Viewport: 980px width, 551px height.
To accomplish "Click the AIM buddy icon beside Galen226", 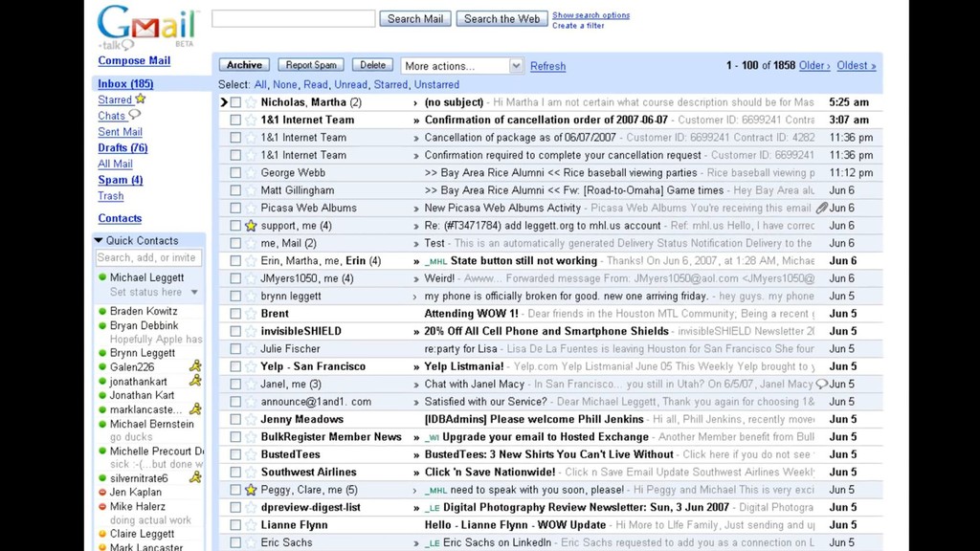I will 195,366.
